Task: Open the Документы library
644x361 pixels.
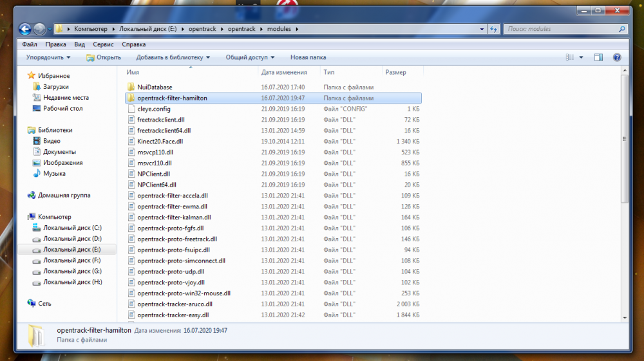Action: (x=59, y=152)
